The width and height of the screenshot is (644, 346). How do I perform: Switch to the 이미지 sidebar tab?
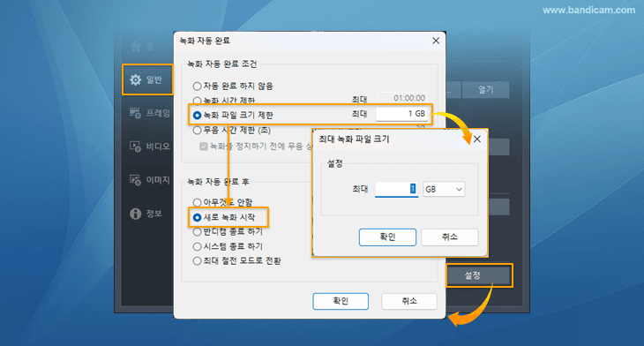[149, 180]
